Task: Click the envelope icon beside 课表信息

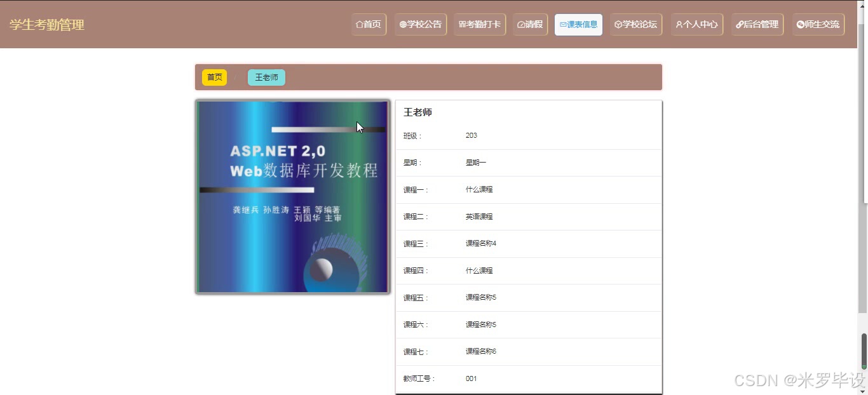Action: pos(563,25)
